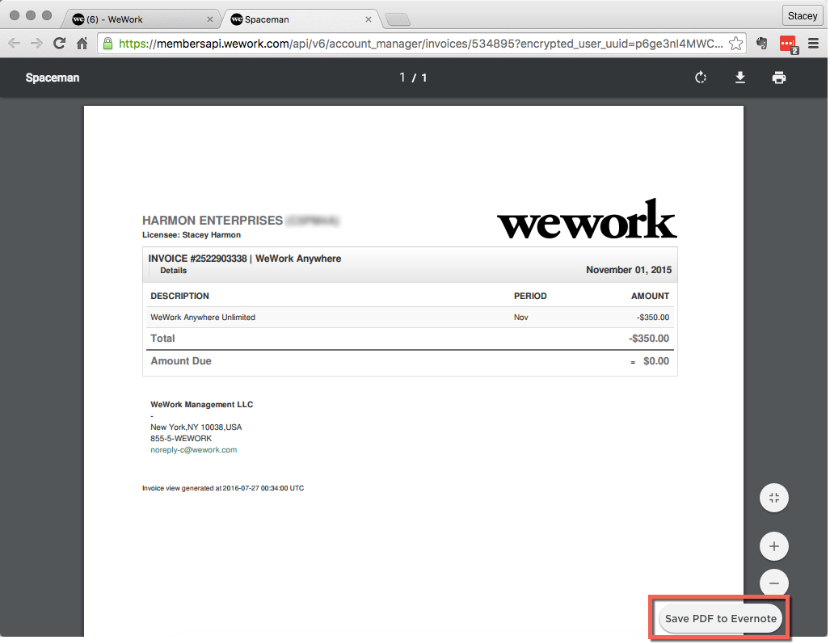Select the Spaceman tab

coord(299,19)
